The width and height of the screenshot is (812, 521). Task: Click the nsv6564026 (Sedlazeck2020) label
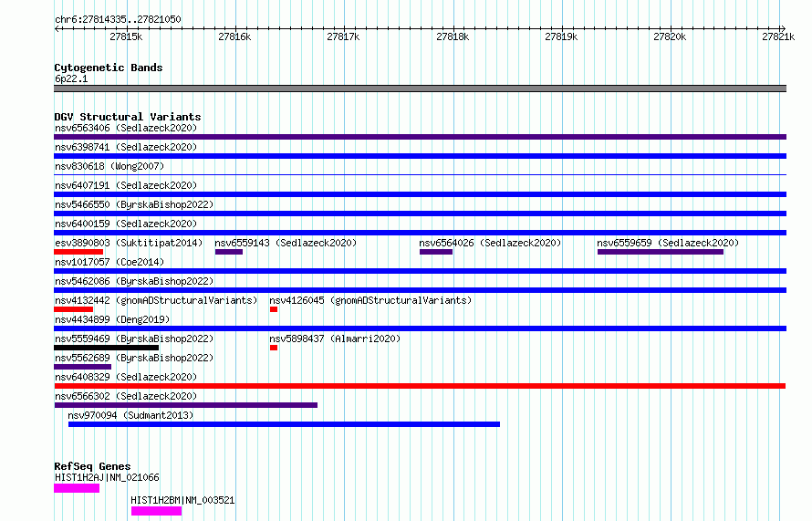coord(490,243)
